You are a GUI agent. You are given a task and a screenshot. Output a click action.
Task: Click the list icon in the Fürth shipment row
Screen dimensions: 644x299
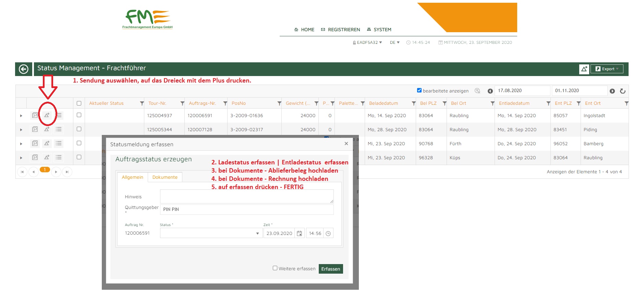[59, 144]
